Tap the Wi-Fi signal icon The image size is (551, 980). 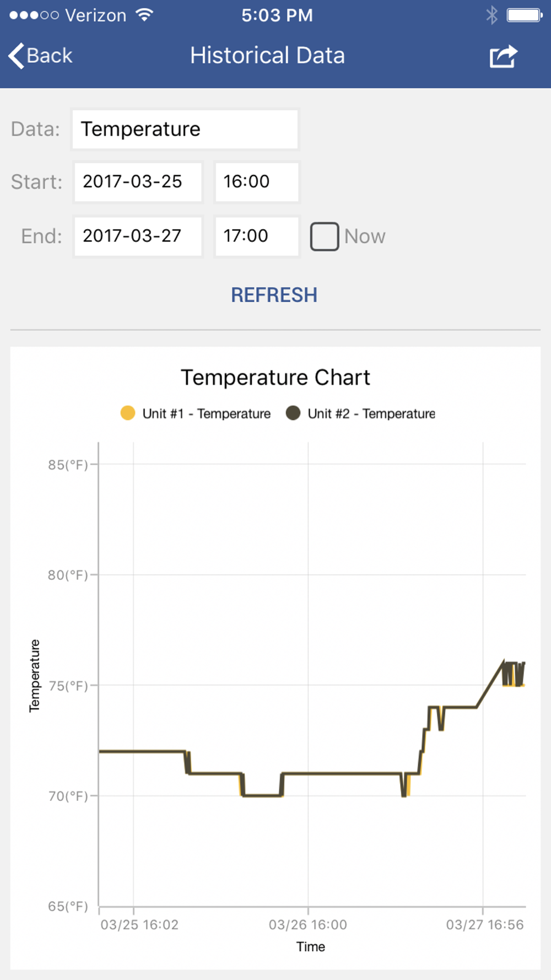pos(144,15)
